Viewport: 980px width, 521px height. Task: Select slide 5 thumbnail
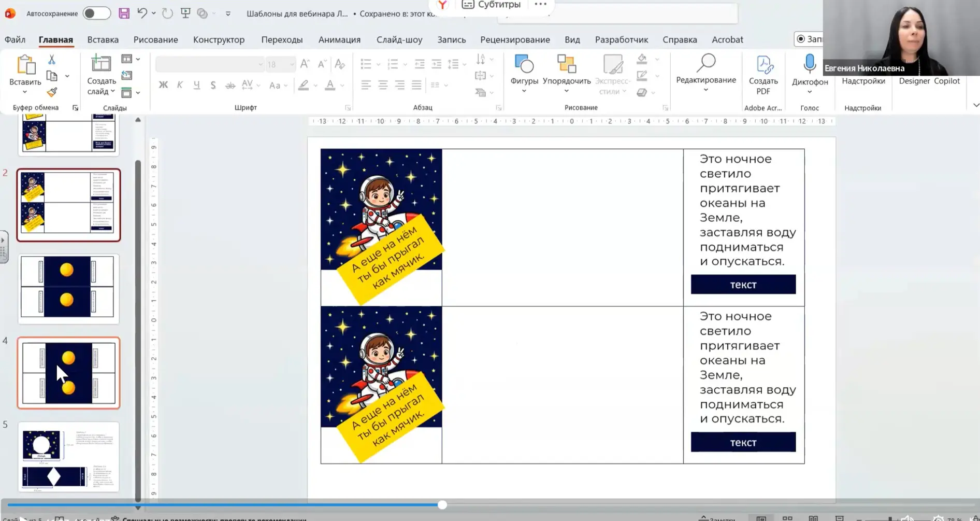(68, 457)
